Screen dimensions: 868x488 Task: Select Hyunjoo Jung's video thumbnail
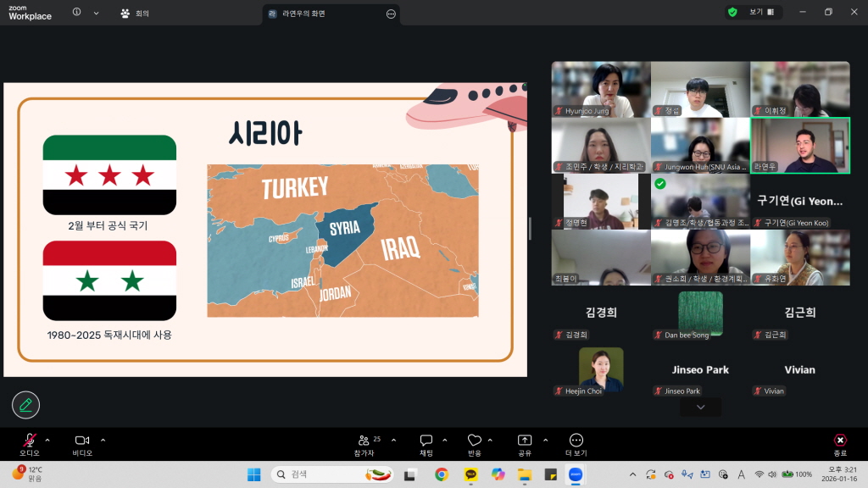pyautogui.click(x=600, y=89)
